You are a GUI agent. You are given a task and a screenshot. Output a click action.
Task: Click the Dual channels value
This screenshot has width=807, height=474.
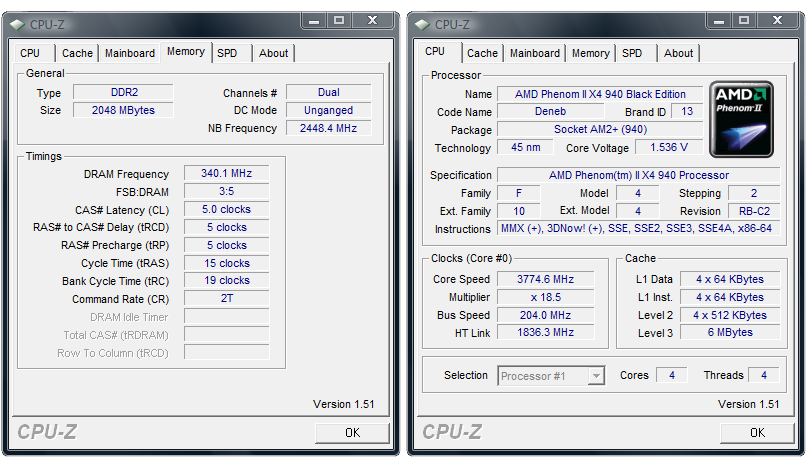click(x=328, y=93)
